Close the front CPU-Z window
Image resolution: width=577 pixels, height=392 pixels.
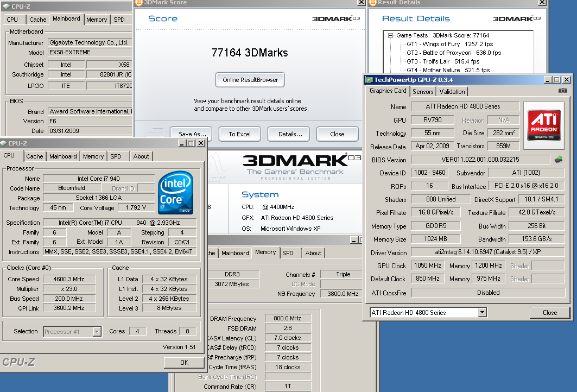coord(200,143)
